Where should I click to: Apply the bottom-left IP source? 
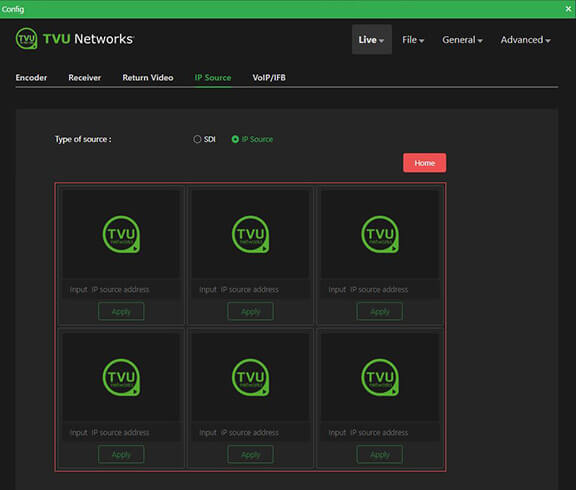tap(121, 454)
